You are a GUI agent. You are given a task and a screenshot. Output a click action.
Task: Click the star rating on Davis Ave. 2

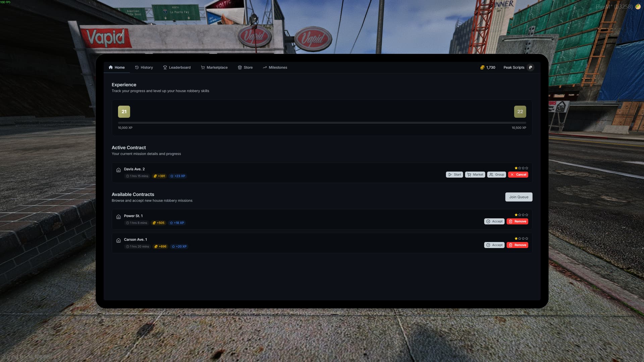pos(521,168)
